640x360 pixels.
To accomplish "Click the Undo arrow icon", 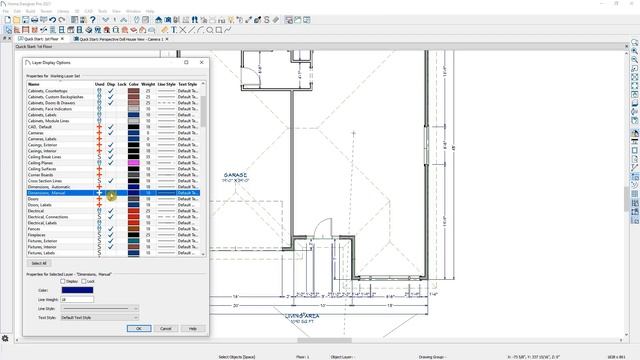I will pos(53,20).
